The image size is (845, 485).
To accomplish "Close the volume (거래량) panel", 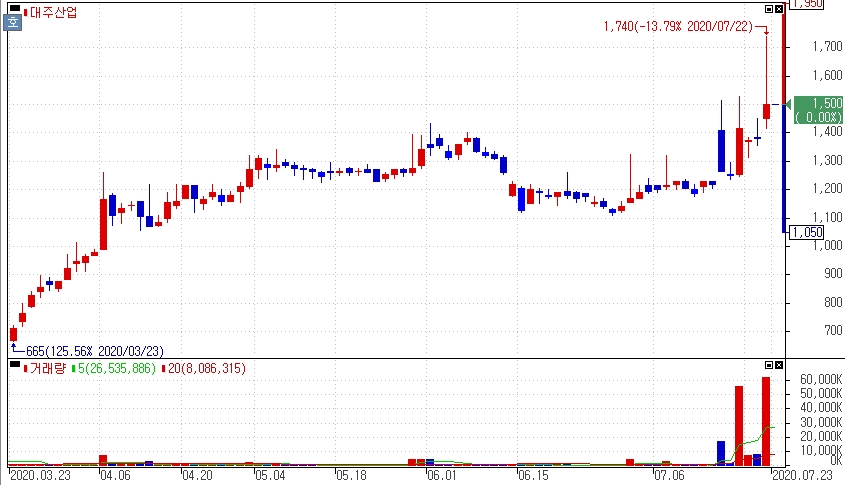I will [779, 365].
